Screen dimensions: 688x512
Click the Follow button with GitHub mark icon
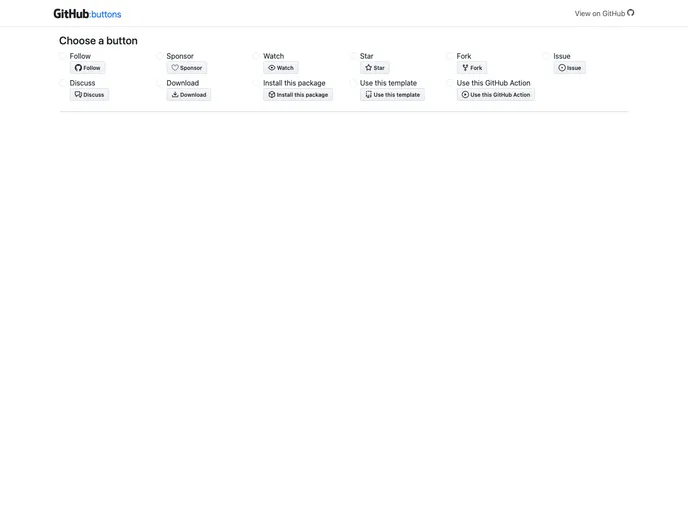pos(88,68)
